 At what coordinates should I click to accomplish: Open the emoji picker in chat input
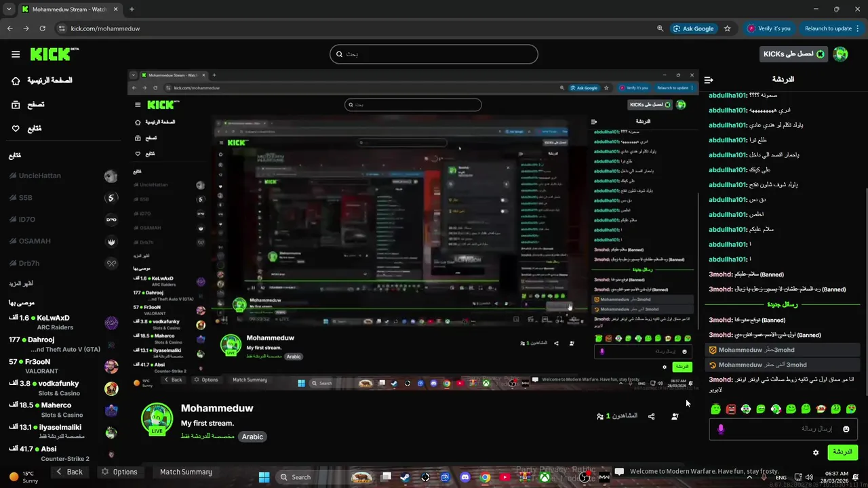coord(846,429)
